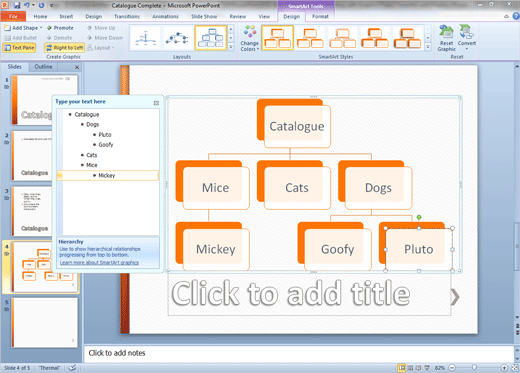The image size is (520, 373).
Task: Select the fifth SmartArt style thumbnail
Action: (407, 38)
